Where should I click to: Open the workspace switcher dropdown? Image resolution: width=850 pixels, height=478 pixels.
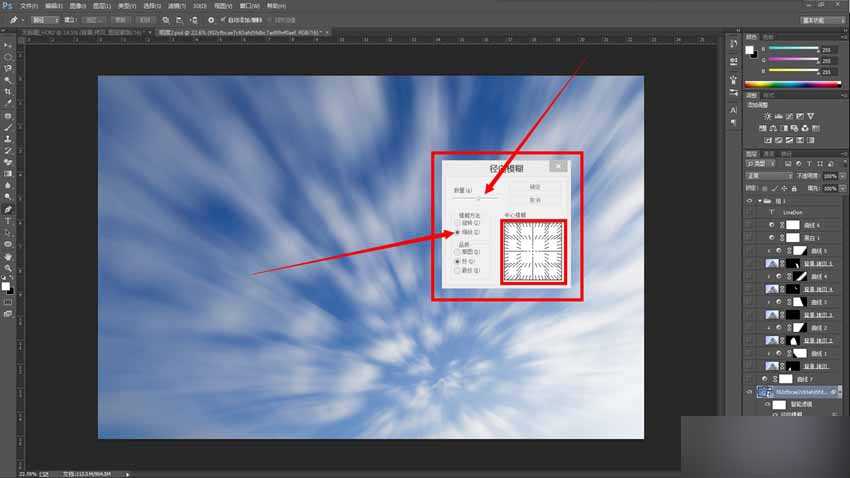(823, 20)
